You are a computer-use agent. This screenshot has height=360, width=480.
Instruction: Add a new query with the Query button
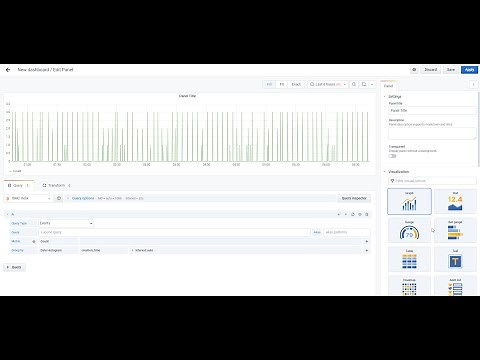(x=14, y=267)
